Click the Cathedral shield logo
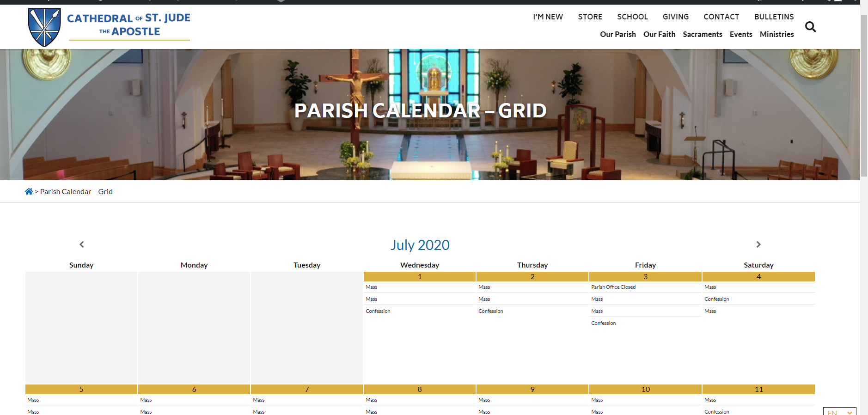 [44, 27]
